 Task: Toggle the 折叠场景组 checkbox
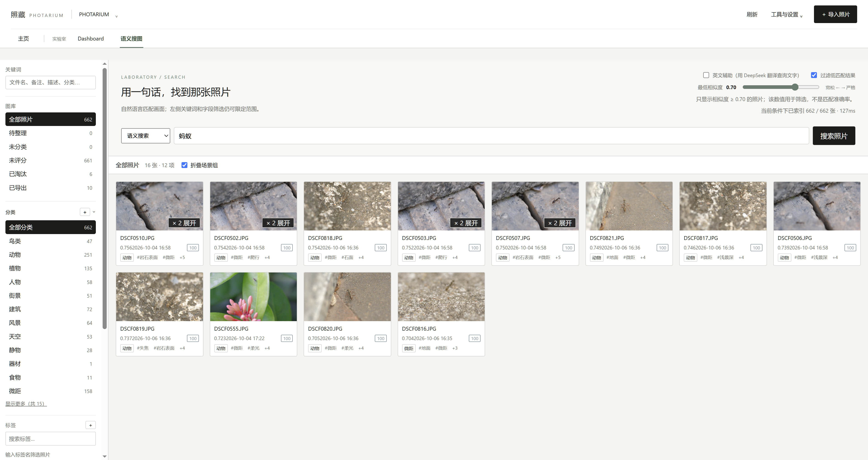(184, 165)
